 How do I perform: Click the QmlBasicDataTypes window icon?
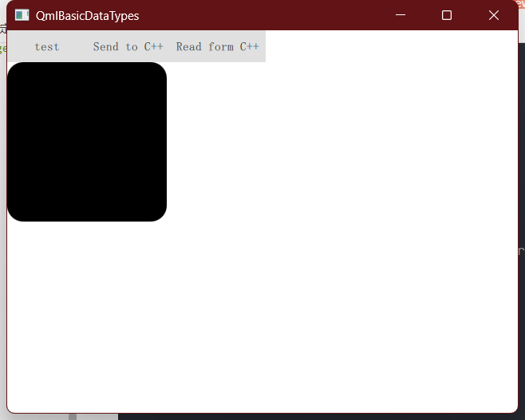pyautogui.click(x=22, y=15)
